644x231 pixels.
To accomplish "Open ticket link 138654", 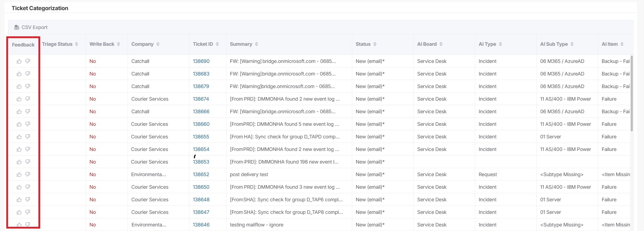I will pyautogui.click(x=201, y=149).
